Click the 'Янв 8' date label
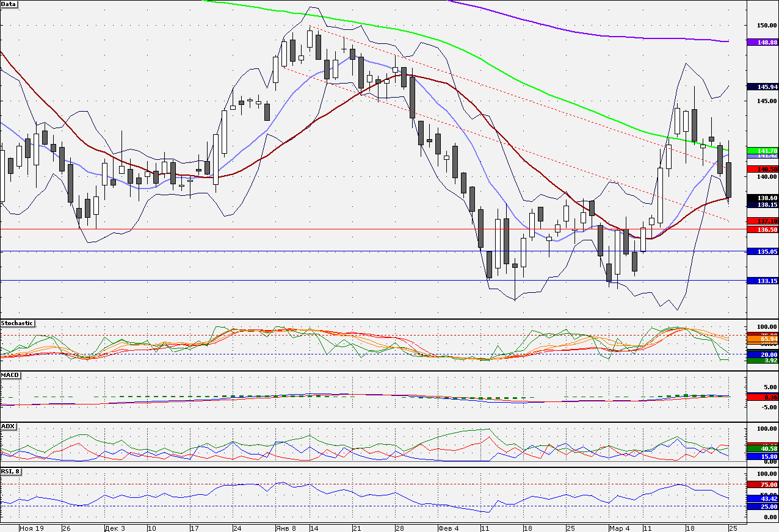This screenshot has height=532, width=779. click(x=286, y=528)
